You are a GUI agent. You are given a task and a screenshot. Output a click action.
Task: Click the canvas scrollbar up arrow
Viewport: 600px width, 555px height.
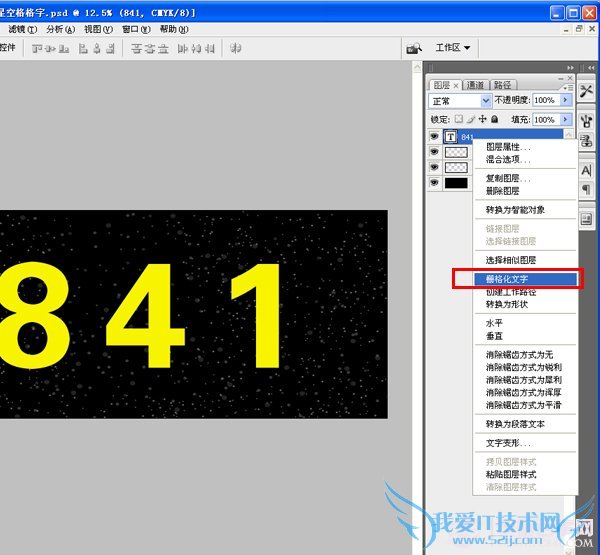417,68
